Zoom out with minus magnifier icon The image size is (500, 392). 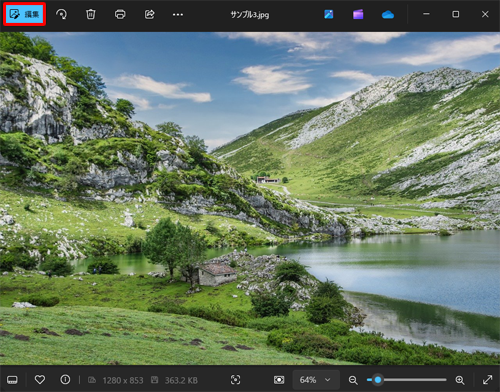coord(353,380)
